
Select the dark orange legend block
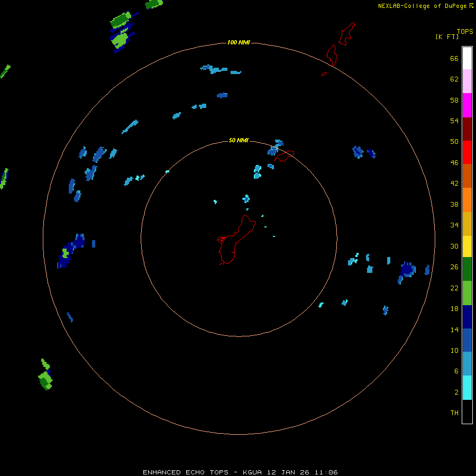467,176
